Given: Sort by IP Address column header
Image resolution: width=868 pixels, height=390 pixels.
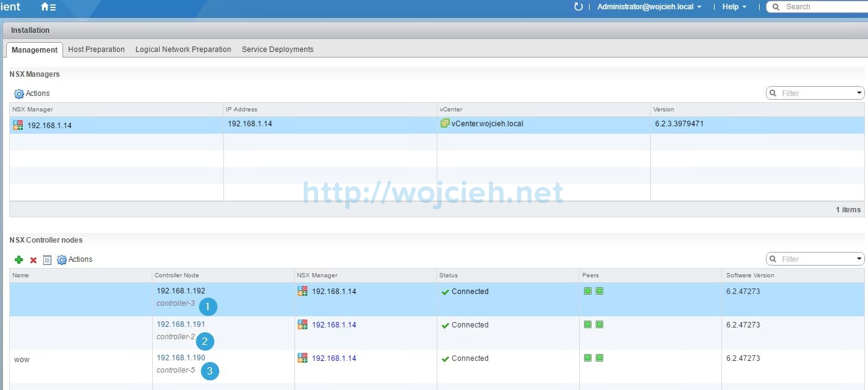Looking at the screenshot, I should (x=330, y=110).
